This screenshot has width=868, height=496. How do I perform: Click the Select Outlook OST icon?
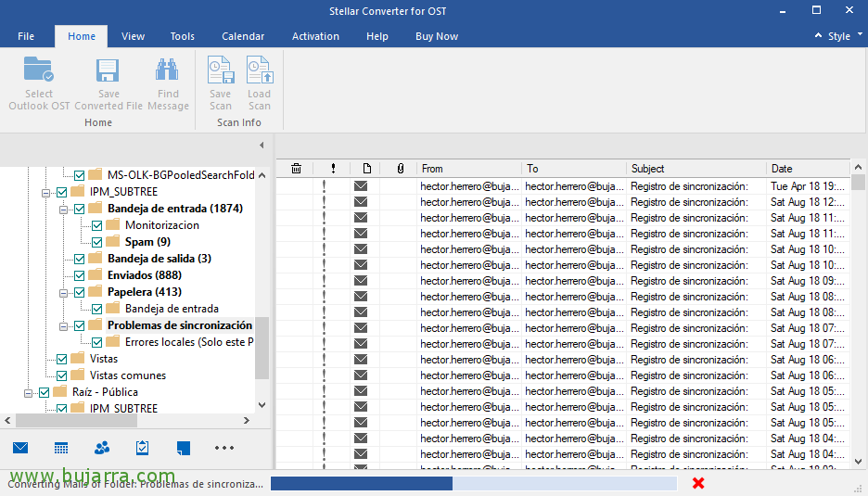point(39,71)
